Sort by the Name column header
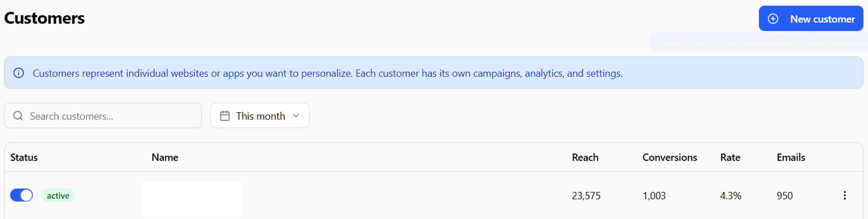868x219 pixels. [x=165, y=157]
